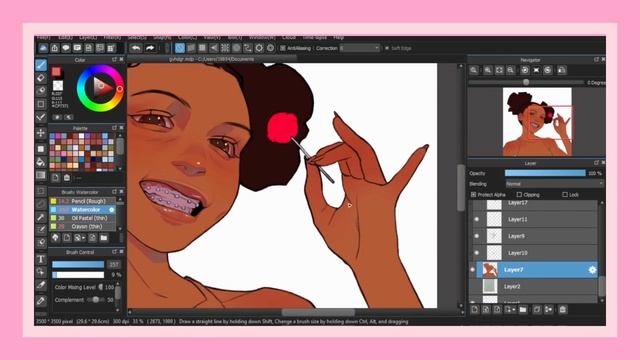Hide Layer9 using its visibility dot
Viewport: 640px width, 360px height.
pos(476,236)
